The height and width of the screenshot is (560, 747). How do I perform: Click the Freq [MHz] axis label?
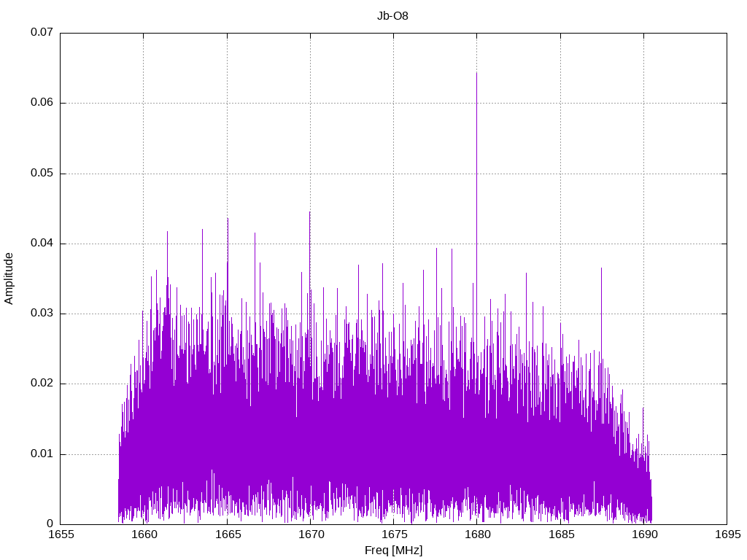(x=393, y=551)
